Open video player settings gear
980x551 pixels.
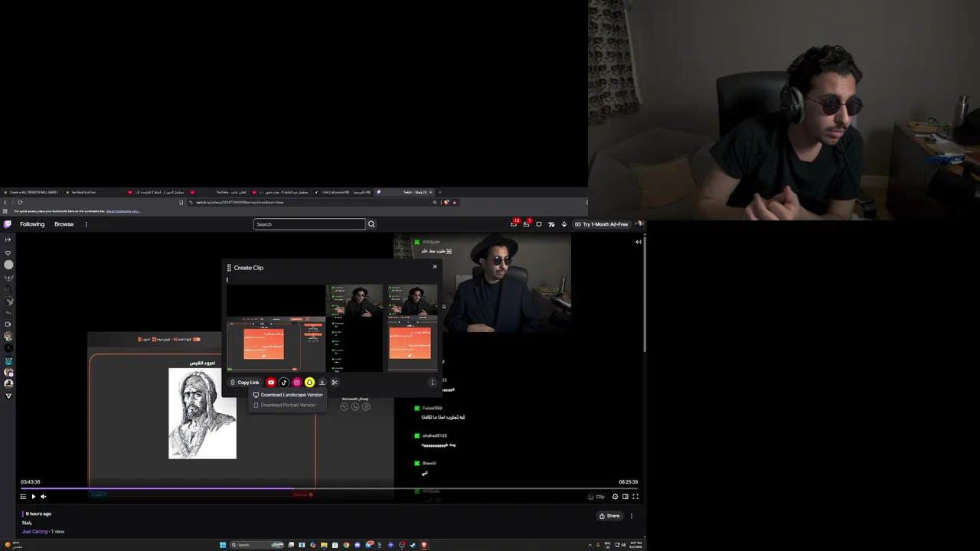tap(615, 497)
